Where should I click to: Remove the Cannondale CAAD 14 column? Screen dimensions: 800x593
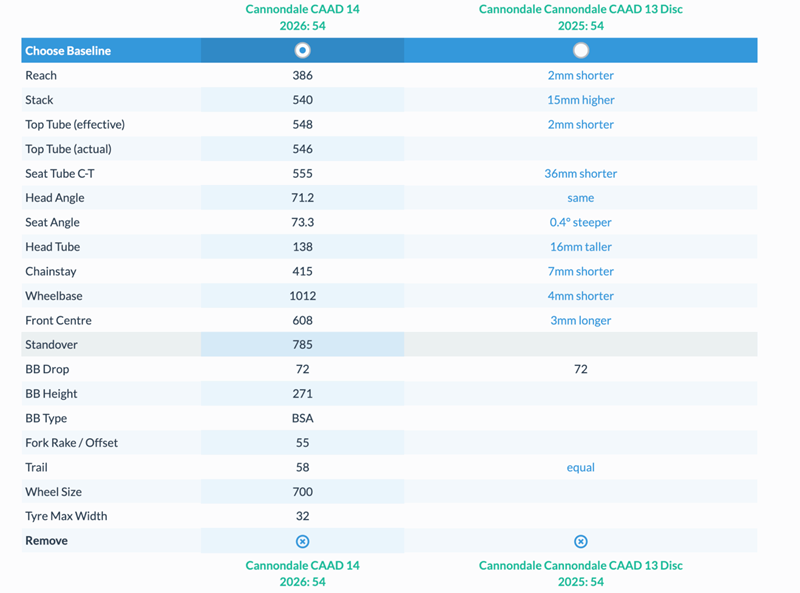click(x=303, y=541)
